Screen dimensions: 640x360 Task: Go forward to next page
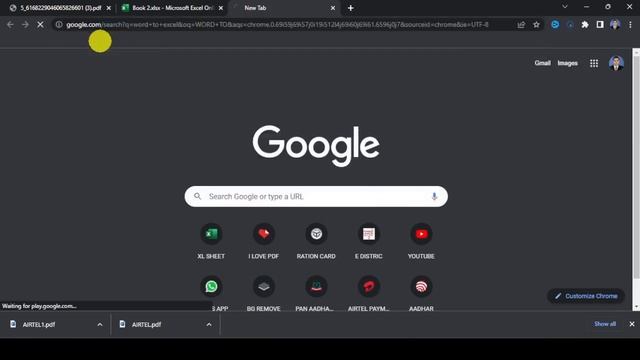click(25, 24)
